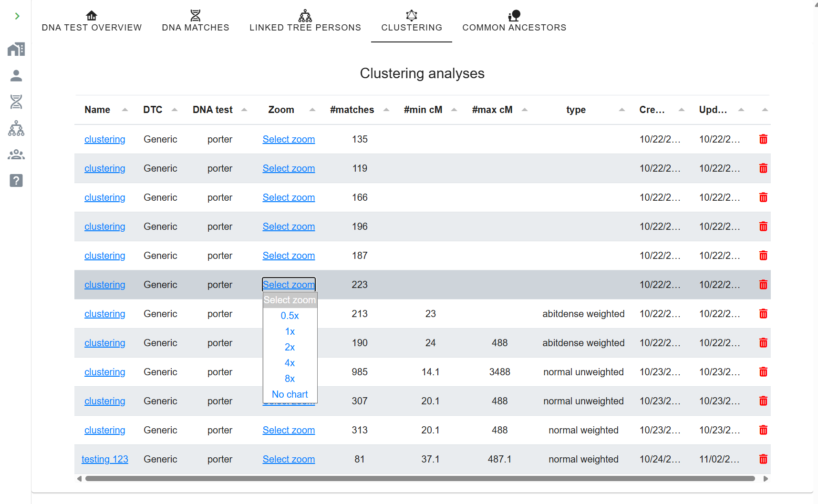The width and height of the screenshot is (818, 504).
Task: Choose No chart from the zoom dropdown
Action: tap(290, 394)
